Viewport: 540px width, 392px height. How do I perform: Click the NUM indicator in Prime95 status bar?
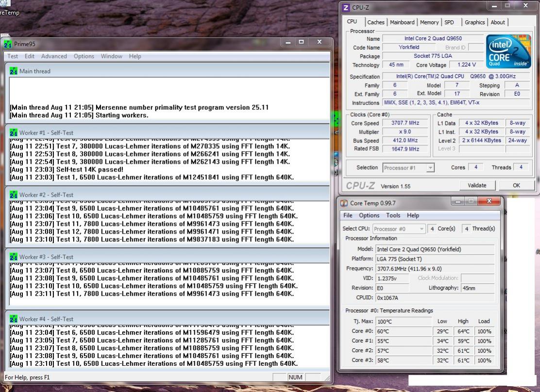295,377
